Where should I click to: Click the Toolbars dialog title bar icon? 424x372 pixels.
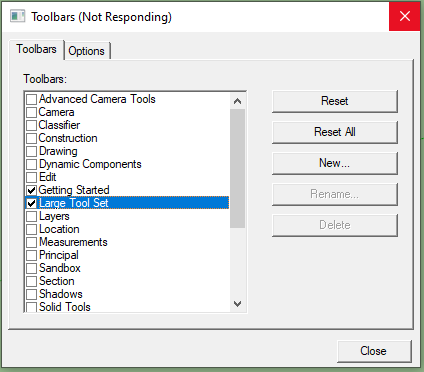17,16
